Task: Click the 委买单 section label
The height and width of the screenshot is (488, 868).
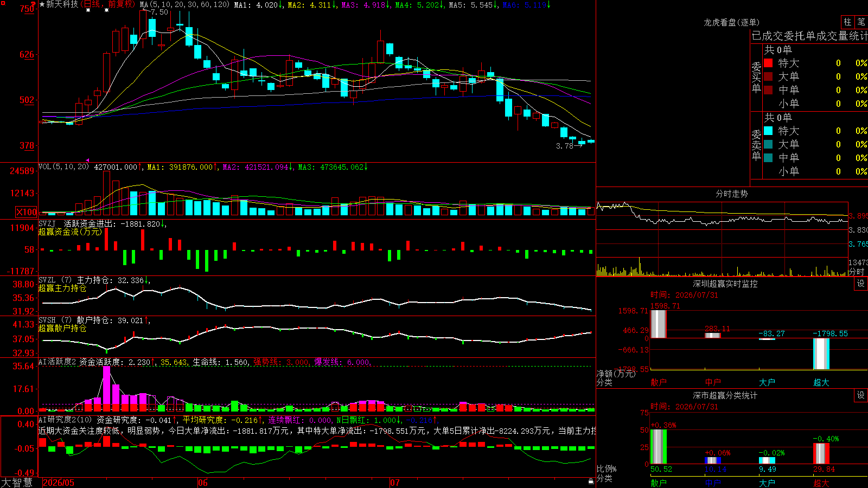Action: pyautogui.click(x=756, y=77)
